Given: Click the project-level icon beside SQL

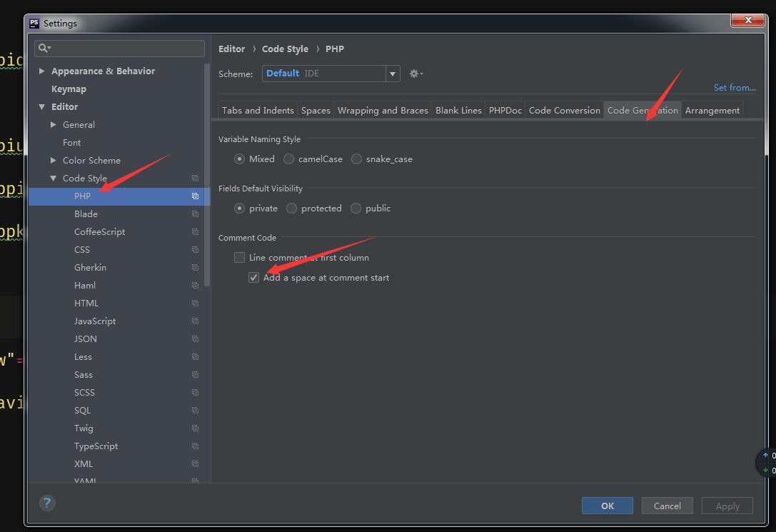Looking at the screenshot, I should pos(196,411).
